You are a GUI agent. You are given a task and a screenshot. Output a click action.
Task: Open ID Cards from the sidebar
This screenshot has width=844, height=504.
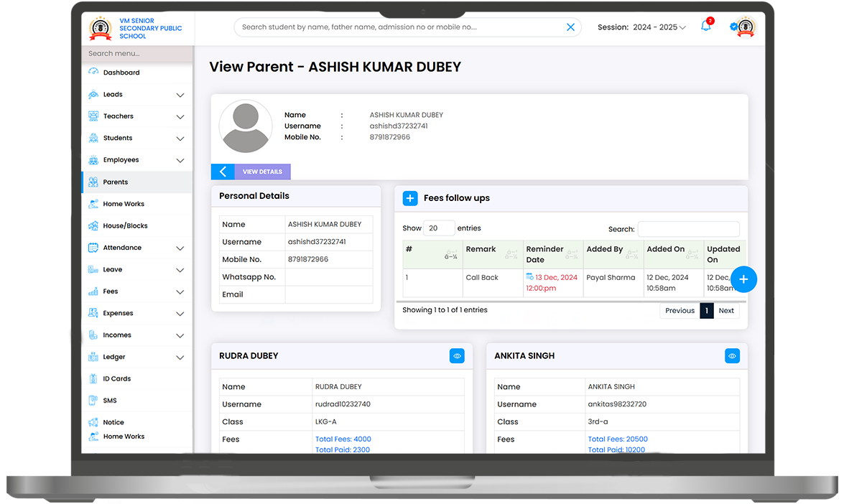point(93,378)
